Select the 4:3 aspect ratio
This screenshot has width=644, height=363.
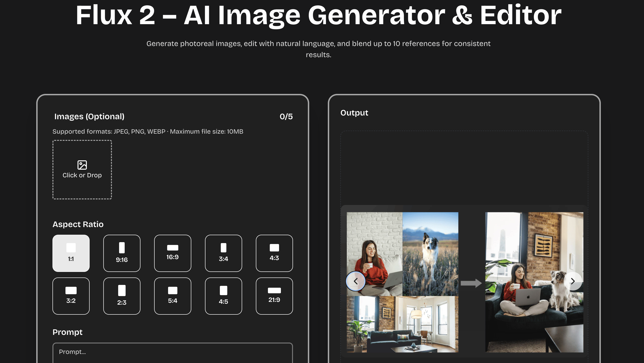pyautogui.click(x=274, y=253)
